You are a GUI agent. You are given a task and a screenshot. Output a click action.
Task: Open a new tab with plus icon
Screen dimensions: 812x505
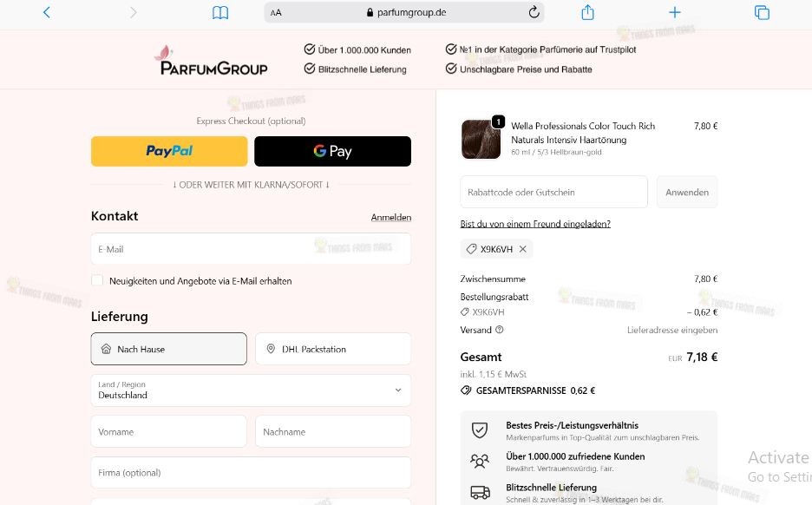pos(675,12)
